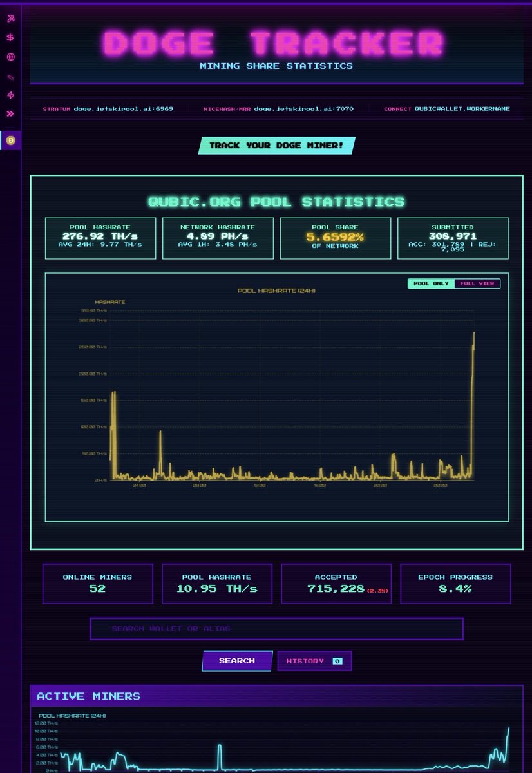
Task: Open the lightning bolt page in sidebar
Action: 10,95
